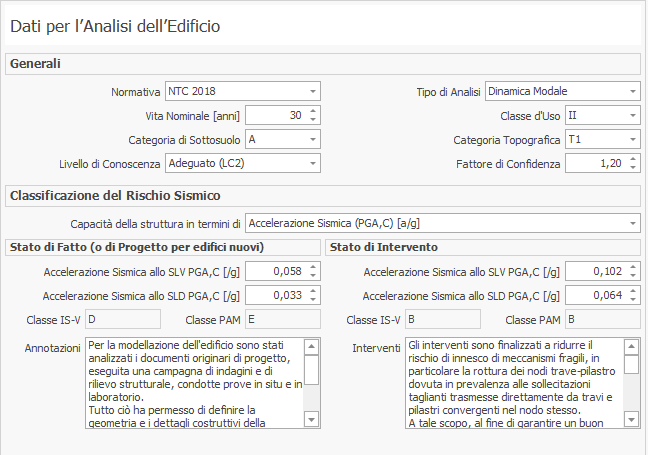The height and width of the screenshot is (455, 648).
Task: Click inside the Annotazioni text area
Action: click(x=194, y=382)
